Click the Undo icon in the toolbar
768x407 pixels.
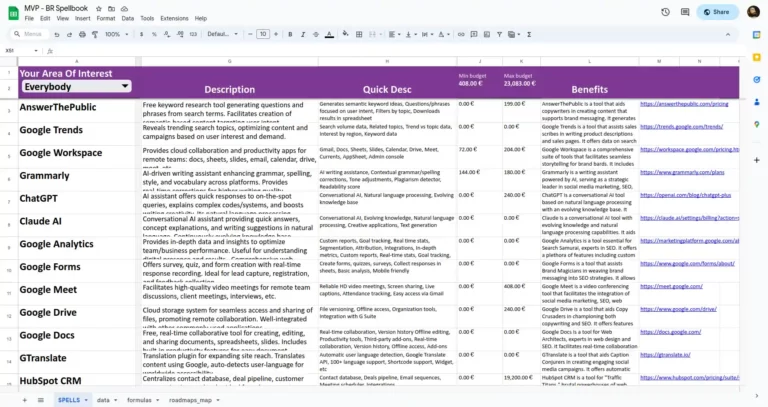tap(57, 34)
